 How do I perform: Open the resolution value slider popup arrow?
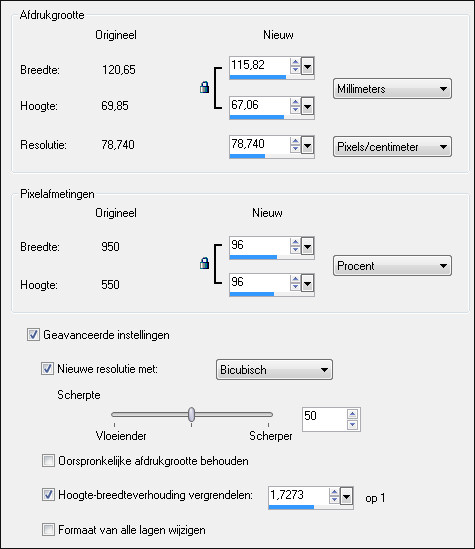click(x=307, y=145)
